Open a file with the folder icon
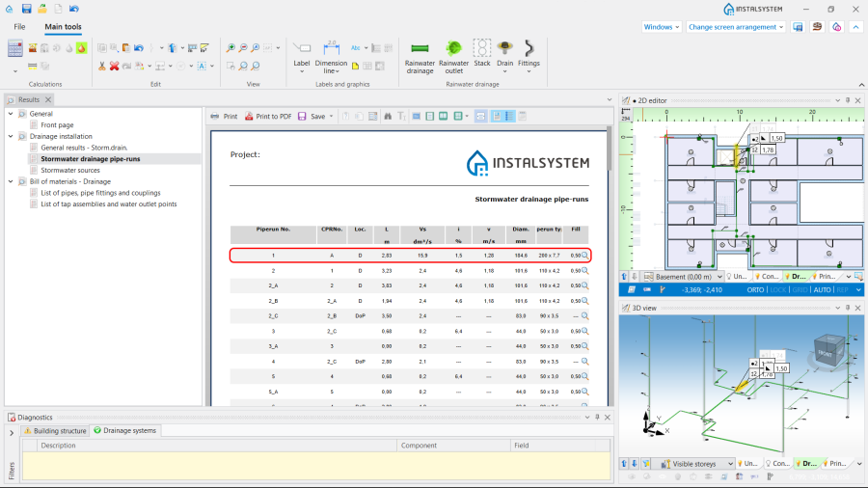This screenshot has width=868, height=488. 42,9
